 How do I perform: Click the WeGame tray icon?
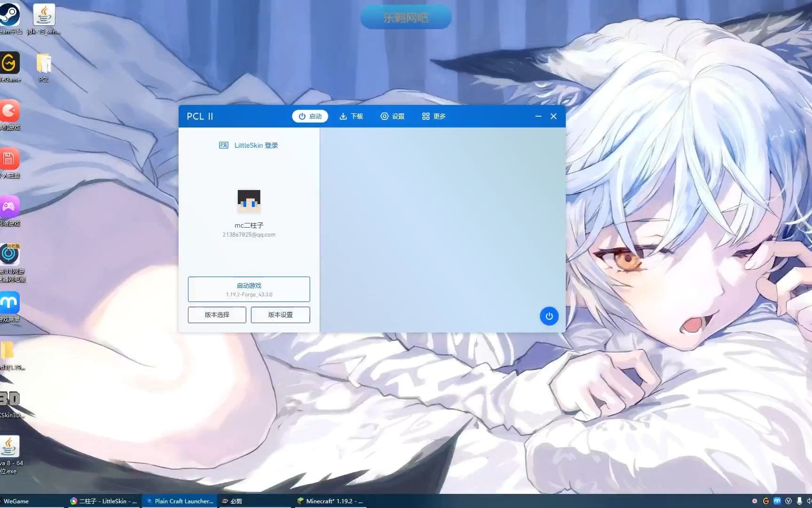pyautogui.click(x=766, y=501)
